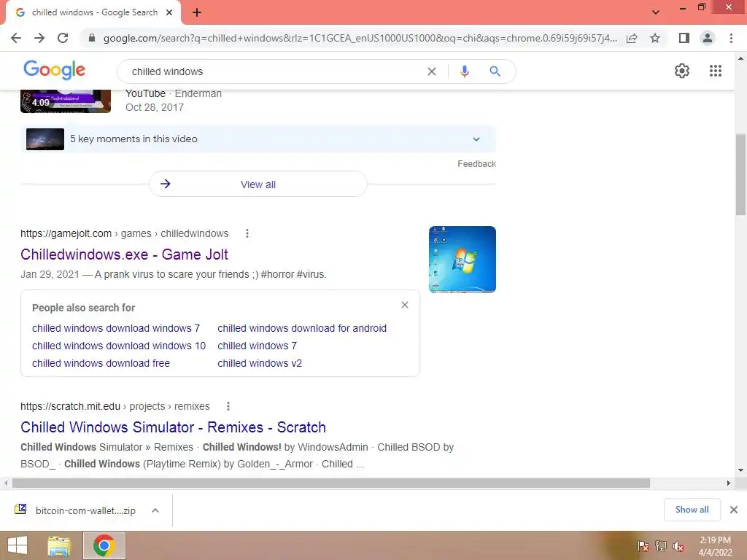
Task: Open the Feedback link
Action: pyautogui.click(x=476, y=164)
